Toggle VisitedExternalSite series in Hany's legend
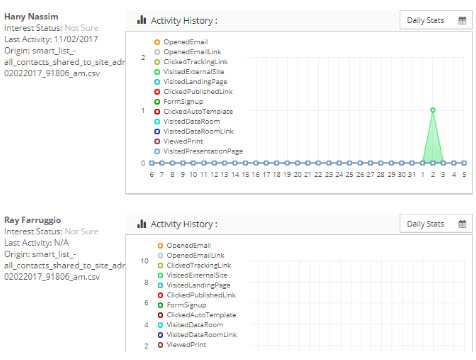The image size is (476, 360). point(189,72)
